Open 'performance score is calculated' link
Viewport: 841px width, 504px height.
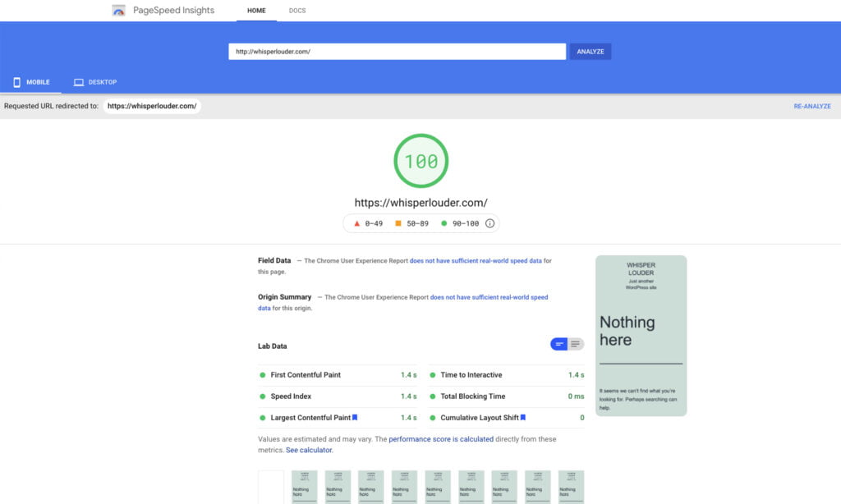click(441, 439)
